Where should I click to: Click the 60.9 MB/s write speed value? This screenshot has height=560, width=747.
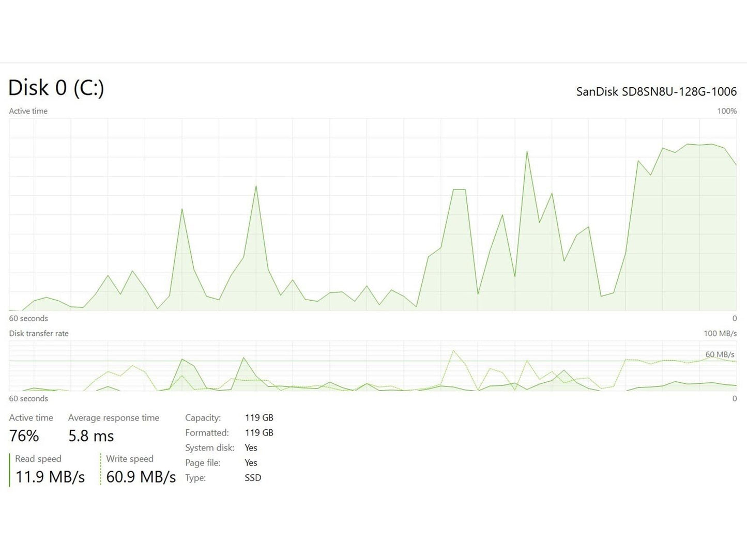pyautogui.click(x=141, y=477)
